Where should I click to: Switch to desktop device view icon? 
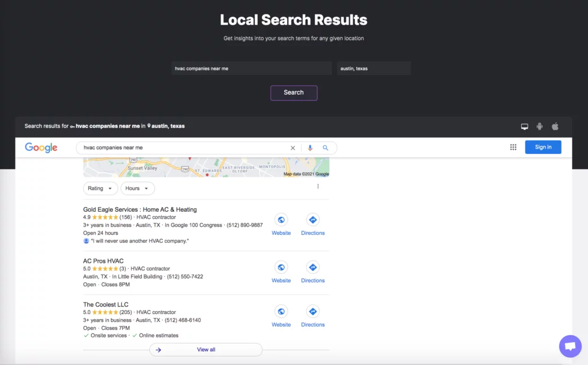pos(524,126)
